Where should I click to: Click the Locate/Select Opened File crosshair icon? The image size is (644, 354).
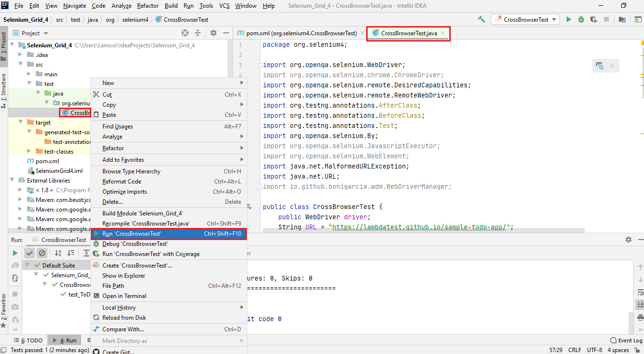coord(185,33)
